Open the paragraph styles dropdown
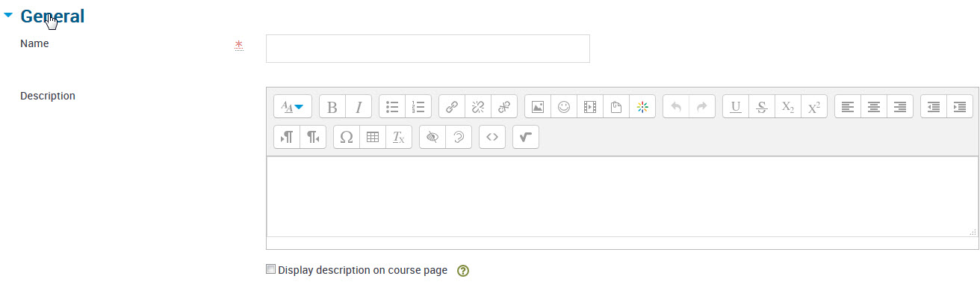 [x=293, y=107]
